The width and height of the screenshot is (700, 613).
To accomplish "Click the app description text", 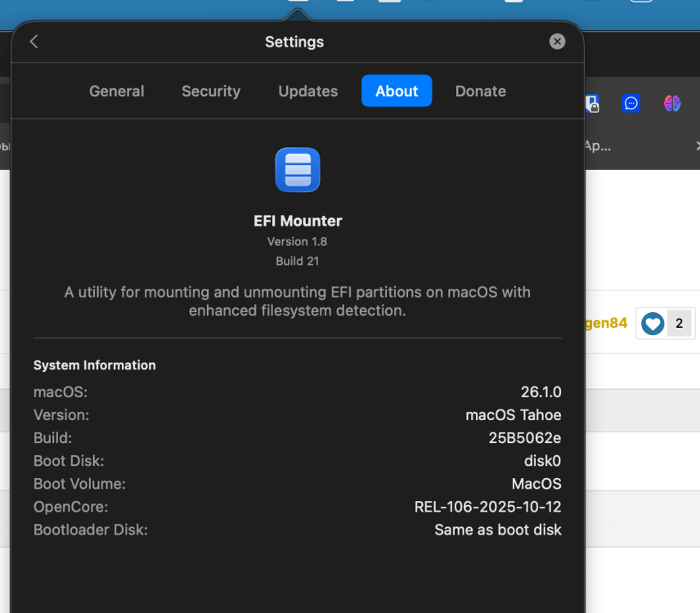I will coord(298,301).
